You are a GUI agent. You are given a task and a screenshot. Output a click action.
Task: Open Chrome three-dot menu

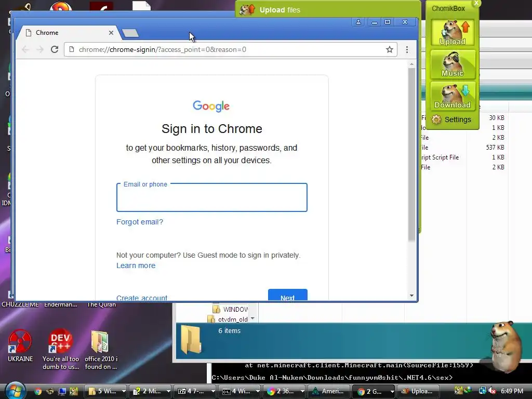(x=407, y=49)
